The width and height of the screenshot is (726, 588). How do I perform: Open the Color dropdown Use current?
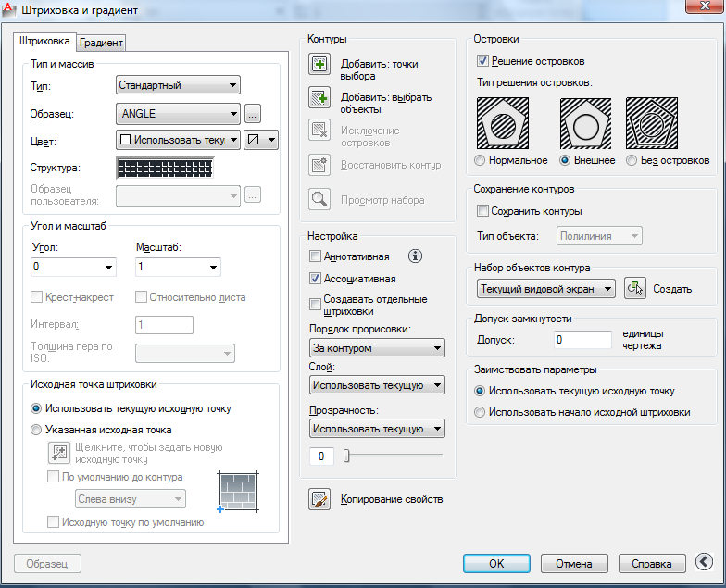tap(178, 139)
